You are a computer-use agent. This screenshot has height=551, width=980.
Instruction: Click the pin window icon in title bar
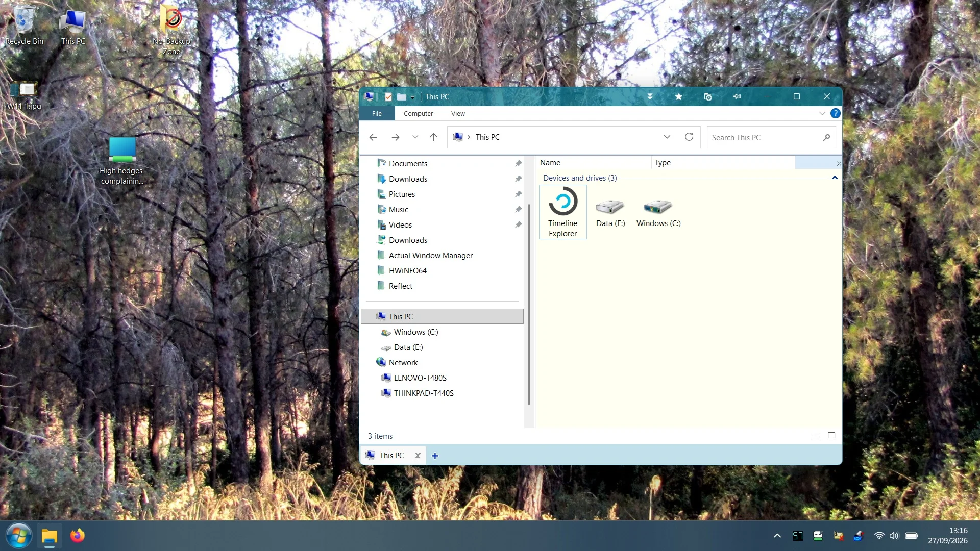coord(737,97)
